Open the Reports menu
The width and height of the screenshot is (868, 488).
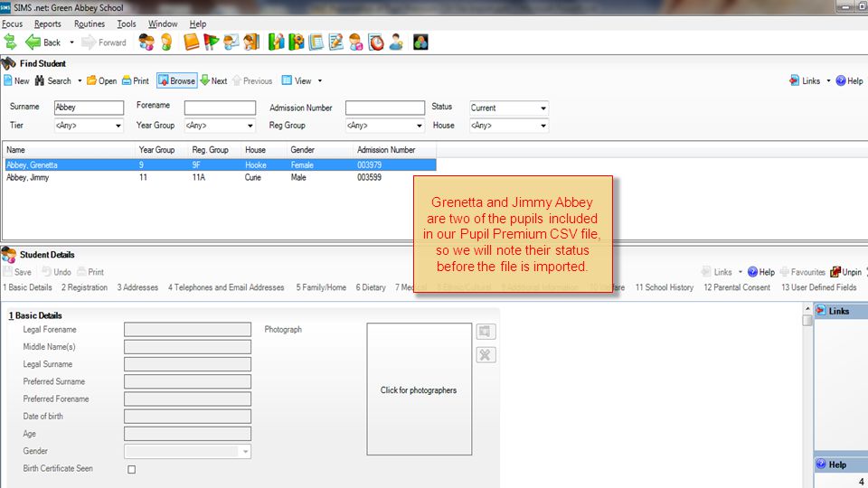click(48, 23)
